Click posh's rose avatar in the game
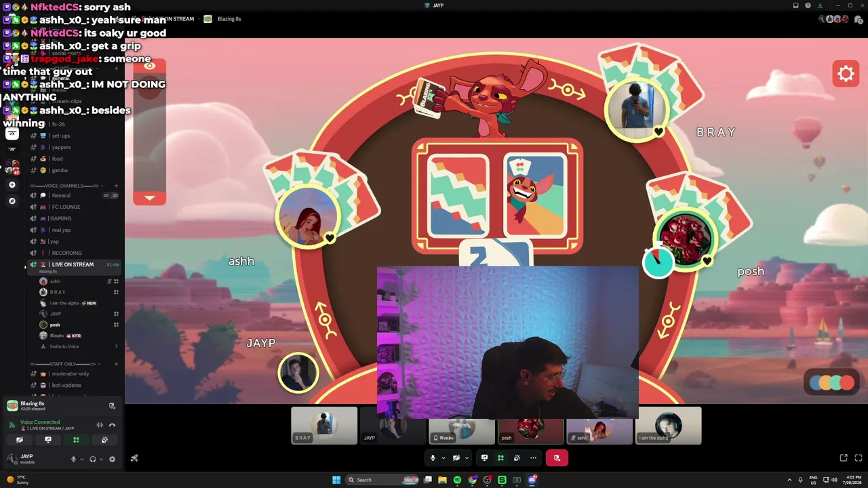 pyautogui.click(x=684, y=239)
